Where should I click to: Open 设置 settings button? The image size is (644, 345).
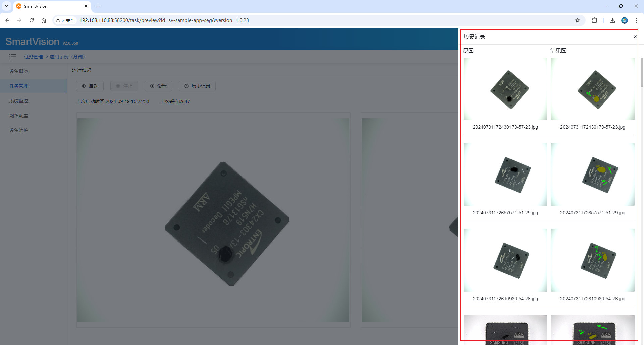tap(158, 86)
